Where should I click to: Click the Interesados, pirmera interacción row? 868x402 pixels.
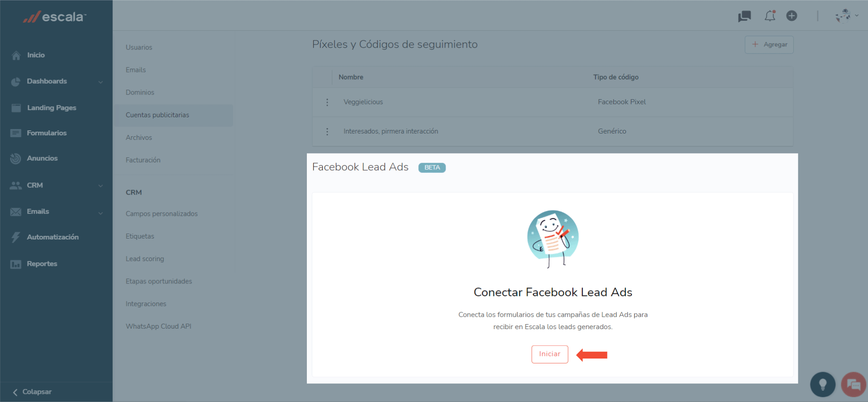point(552,132)
